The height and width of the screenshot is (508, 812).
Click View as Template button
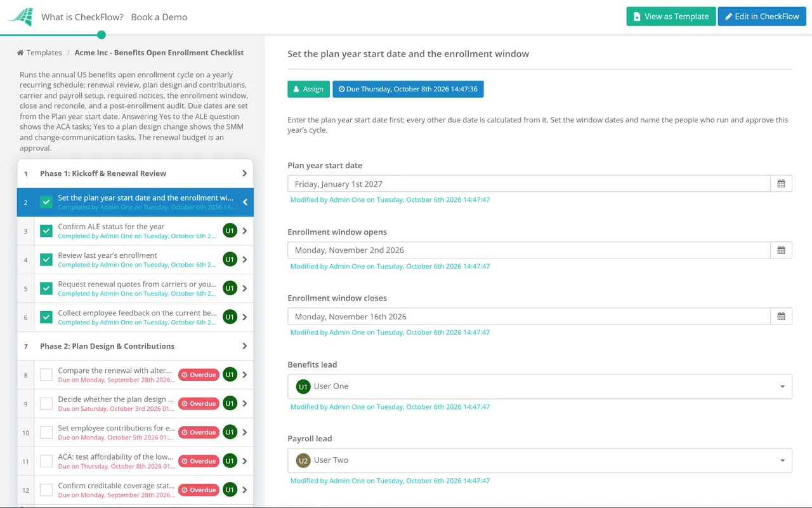671,17
